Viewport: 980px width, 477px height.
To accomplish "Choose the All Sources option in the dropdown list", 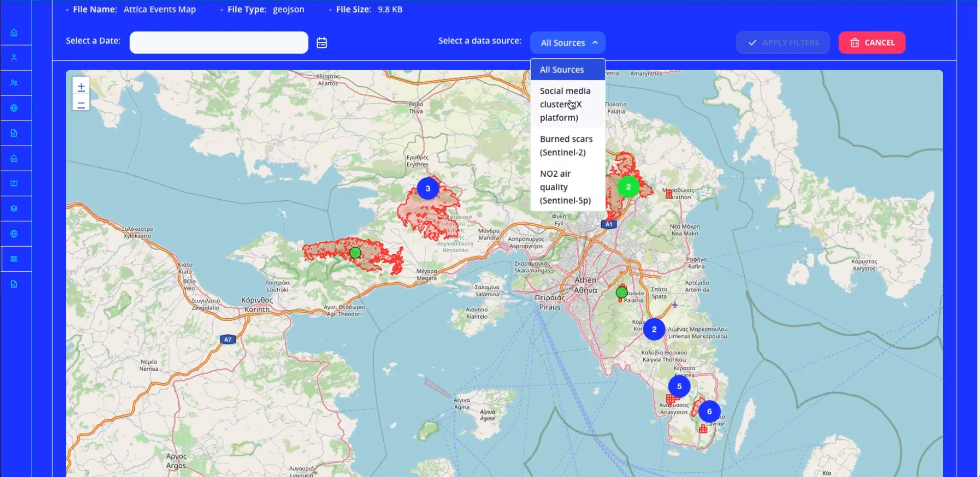I will click(562, 69).
